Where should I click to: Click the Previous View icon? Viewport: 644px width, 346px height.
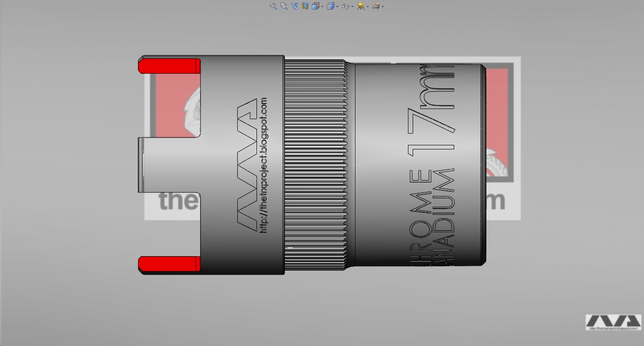coord(295,6)
